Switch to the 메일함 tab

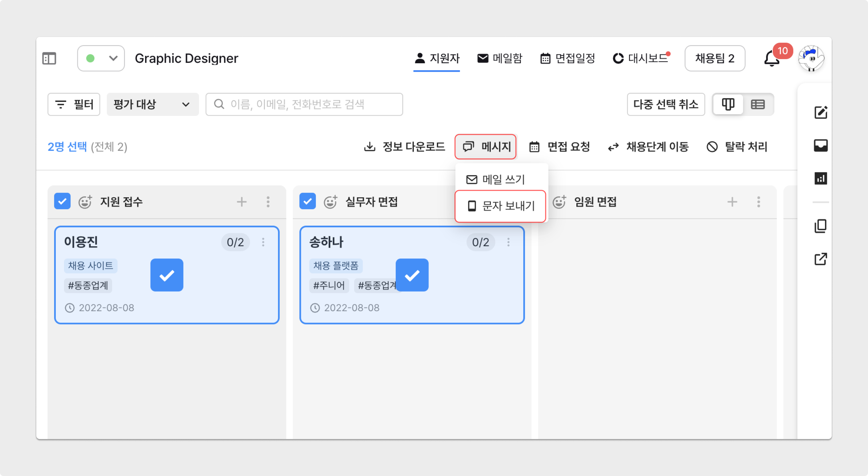click(x=500, y=58)
